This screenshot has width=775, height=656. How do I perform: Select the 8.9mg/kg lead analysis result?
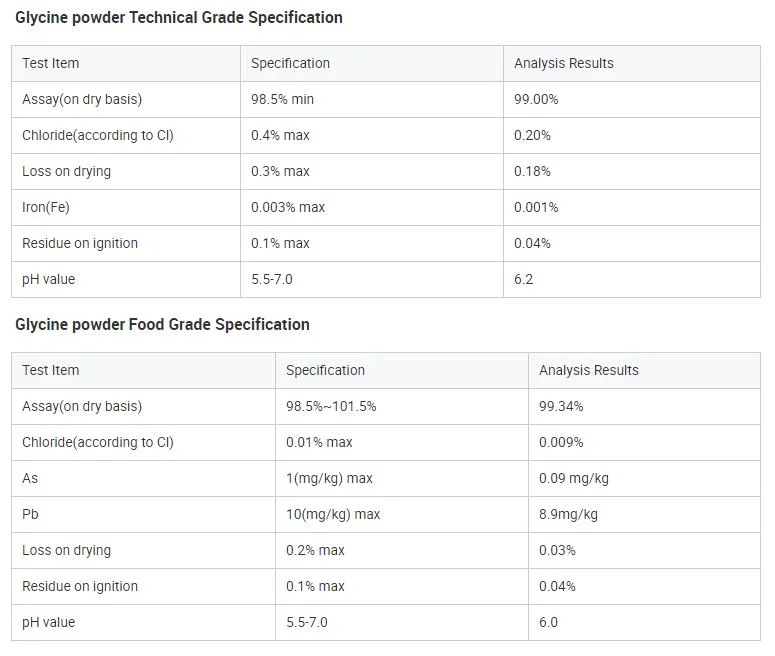pyautogui.click(x=568, y=515)
